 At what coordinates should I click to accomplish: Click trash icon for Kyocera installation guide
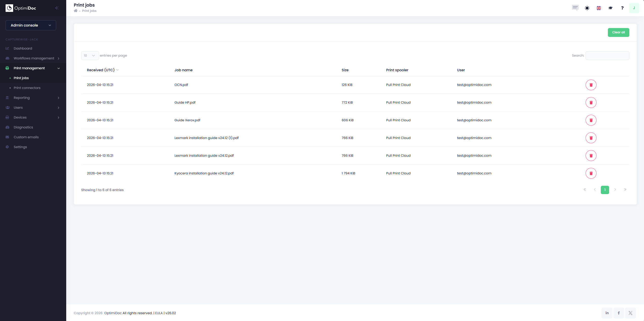pyautogui.click(x=591, y=173)
